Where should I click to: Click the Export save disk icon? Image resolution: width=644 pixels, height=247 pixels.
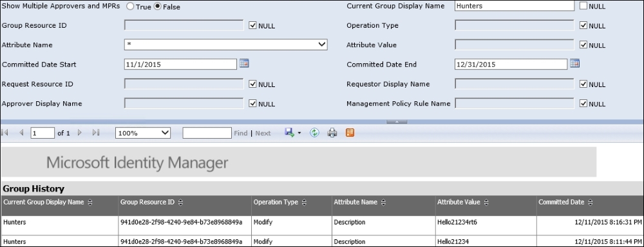click(x=289, y=132)
